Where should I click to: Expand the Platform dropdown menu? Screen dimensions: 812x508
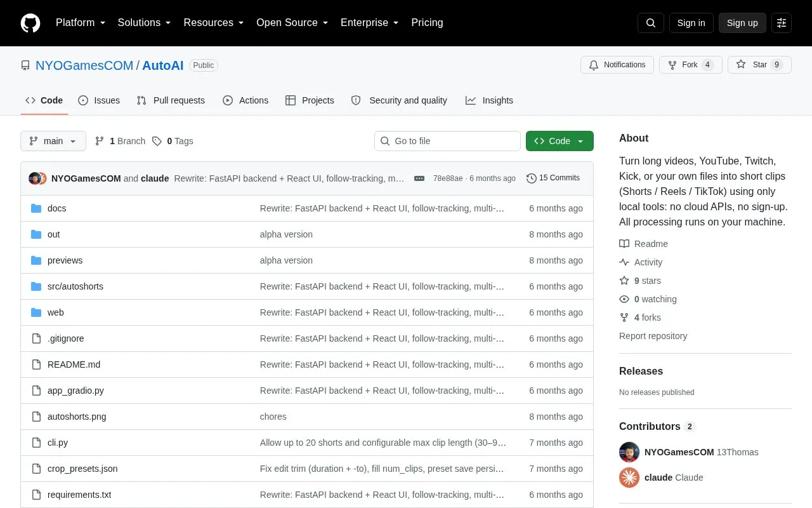81,23
